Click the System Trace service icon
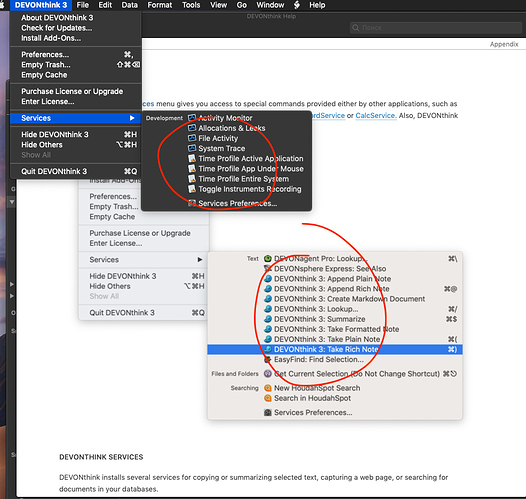 [x=192, y=148]
